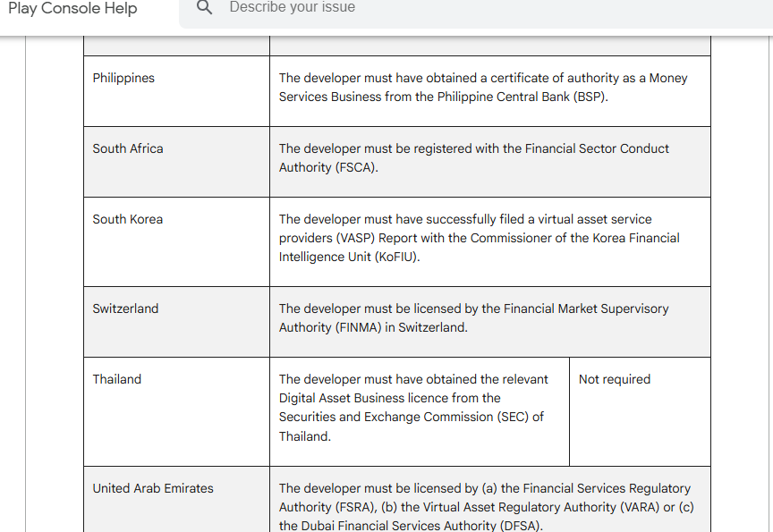Click the Digital Asset Business licence requirement text
This screenshot has width=773, height=532.
[x=413, y=408]
